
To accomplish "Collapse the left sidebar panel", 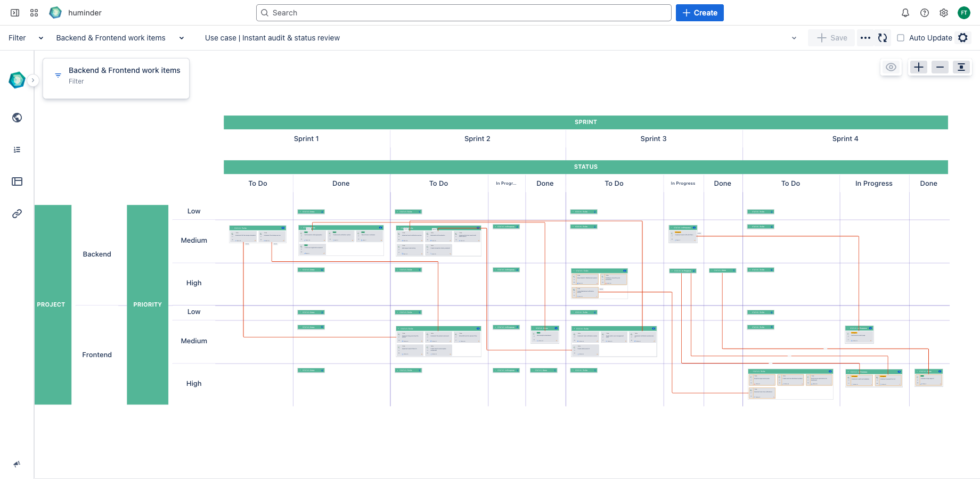I will coord(14,12).
